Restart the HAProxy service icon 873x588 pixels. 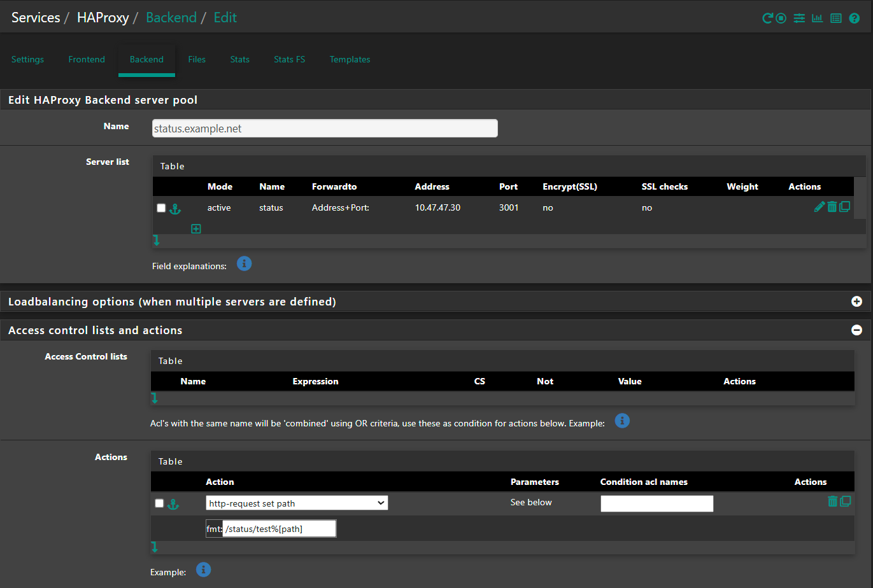[x=768, y=18]
